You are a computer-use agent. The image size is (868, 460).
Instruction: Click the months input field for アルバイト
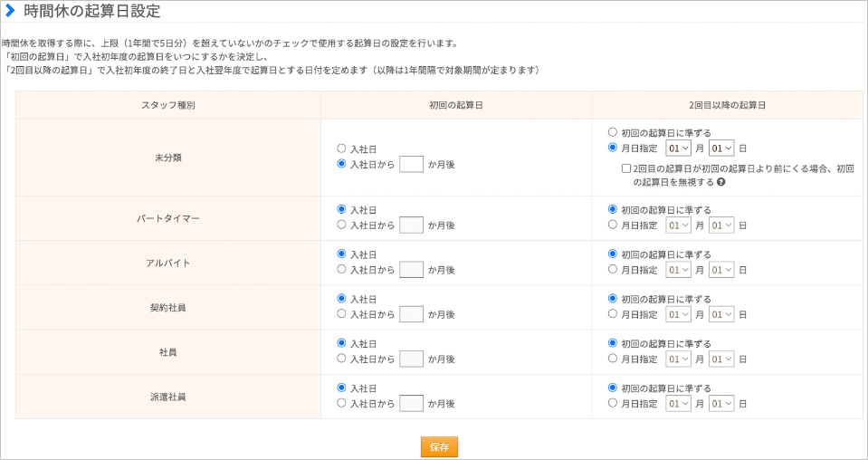point(411,270)
